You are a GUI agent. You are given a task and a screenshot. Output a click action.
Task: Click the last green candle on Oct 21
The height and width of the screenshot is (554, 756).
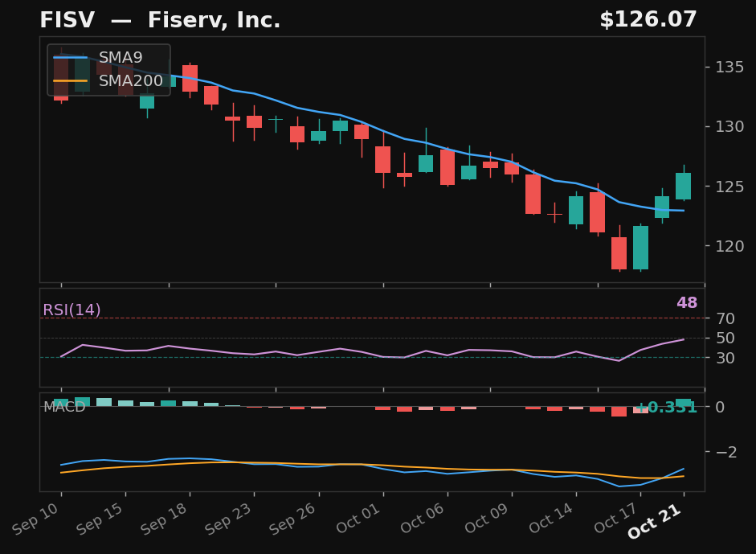[683, 187]
